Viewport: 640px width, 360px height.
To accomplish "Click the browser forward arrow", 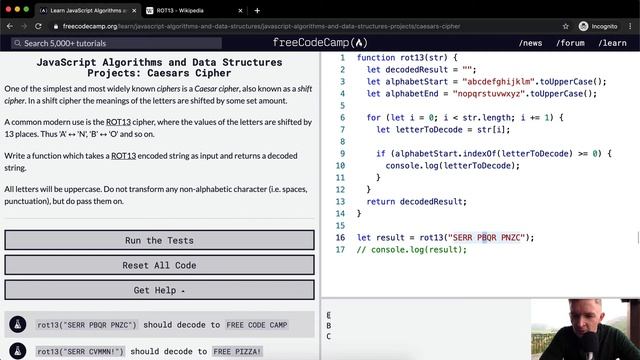I will (24, 26).
